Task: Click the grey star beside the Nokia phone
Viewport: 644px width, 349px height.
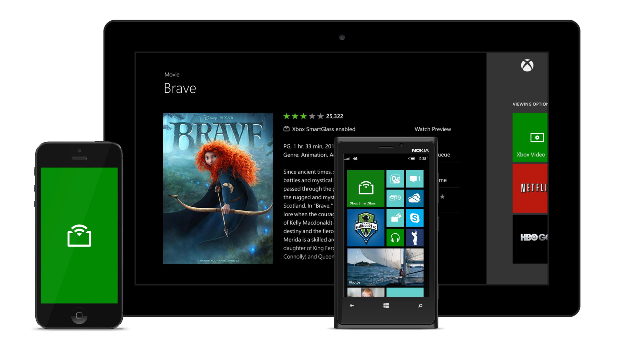Action: coord(442,197)
